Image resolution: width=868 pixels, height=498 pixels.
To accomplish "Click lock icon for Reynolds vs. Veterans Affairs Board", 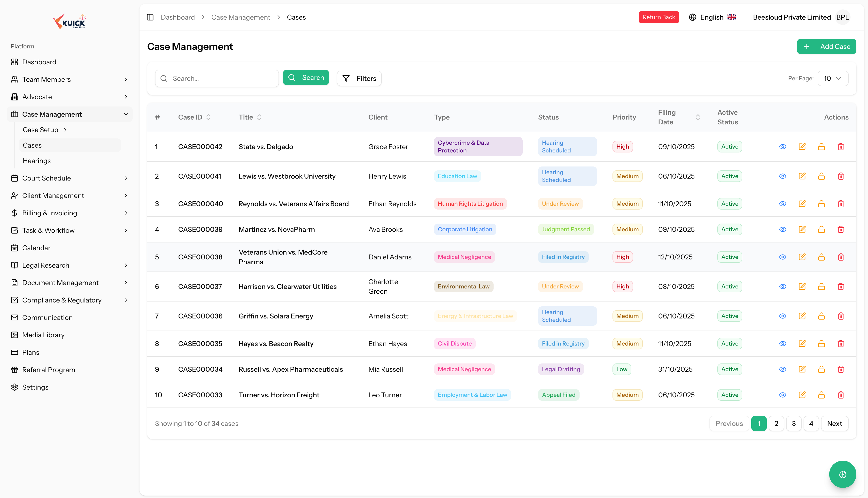I will 821,204.
